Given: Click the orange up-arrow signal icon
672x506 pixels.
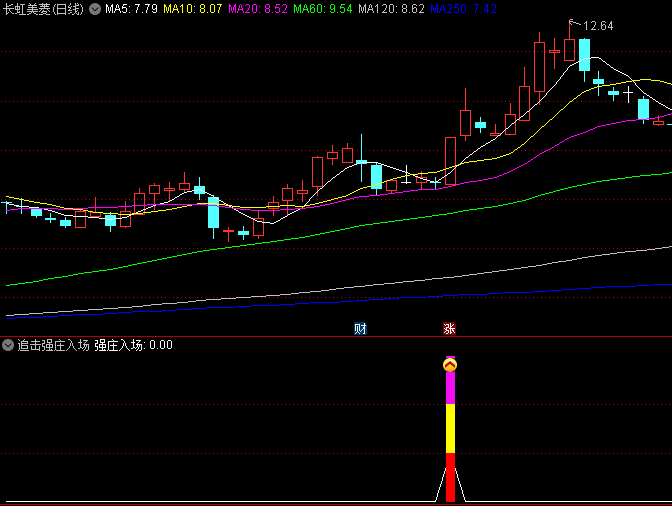Looking at the screenshot, I should point(450,365).
